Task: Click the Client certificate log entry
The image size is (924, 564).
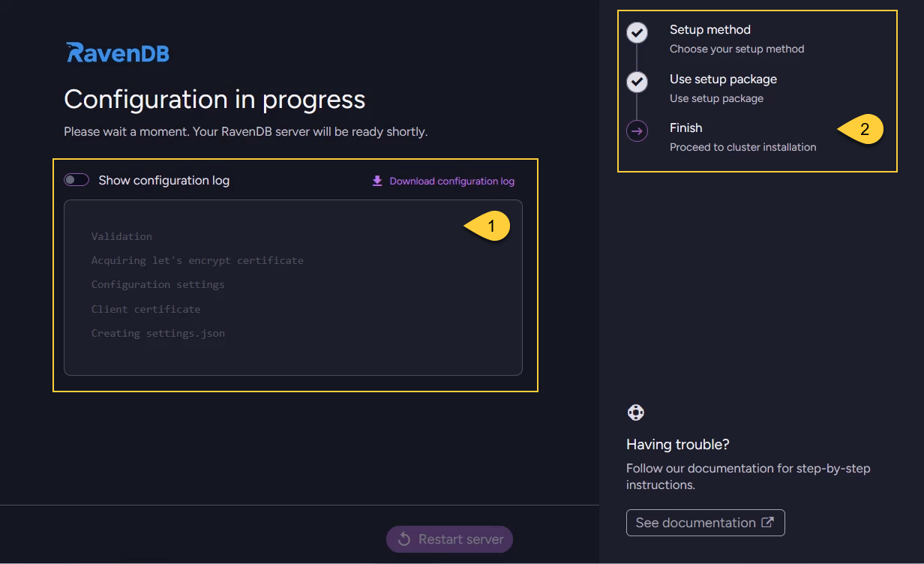Action: coord(145,309)
